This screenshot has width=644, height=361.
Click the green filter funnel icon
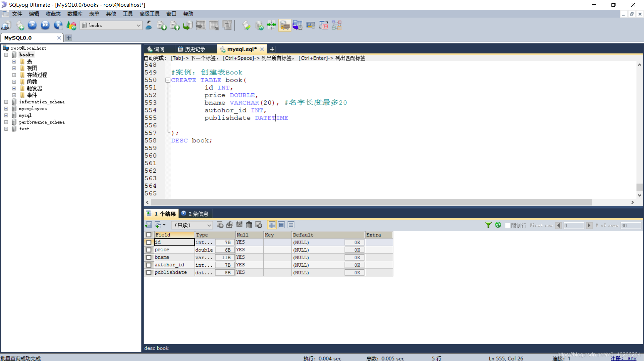point(488,225)
